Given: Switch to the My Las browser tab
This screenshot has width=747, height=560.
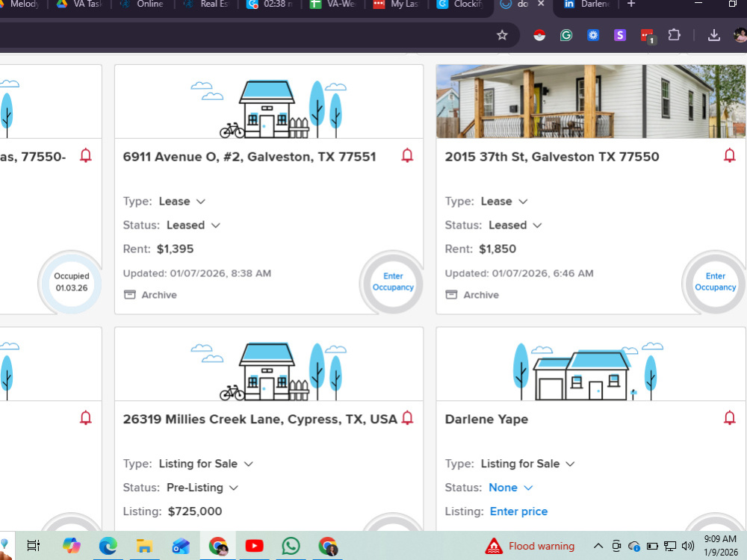Looking at the screenshot, I should coord(397,4).
